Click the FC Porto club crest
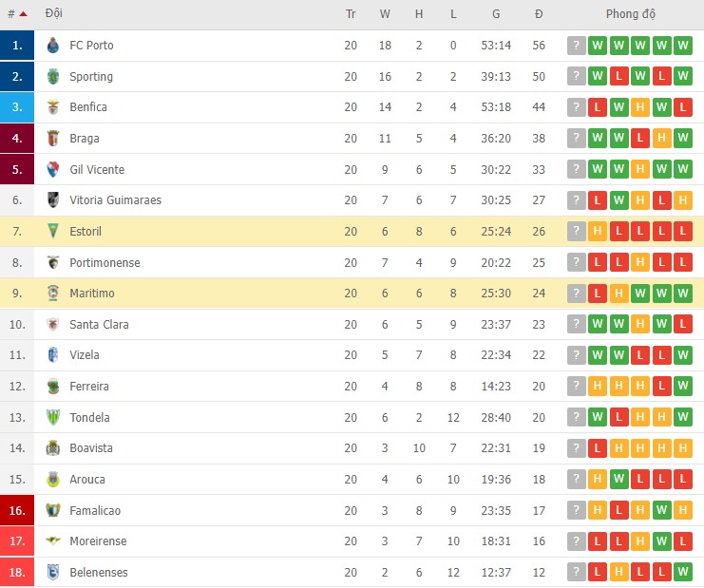Image resolution: width=704 pixels, height=588 pixels. [53, 46]
